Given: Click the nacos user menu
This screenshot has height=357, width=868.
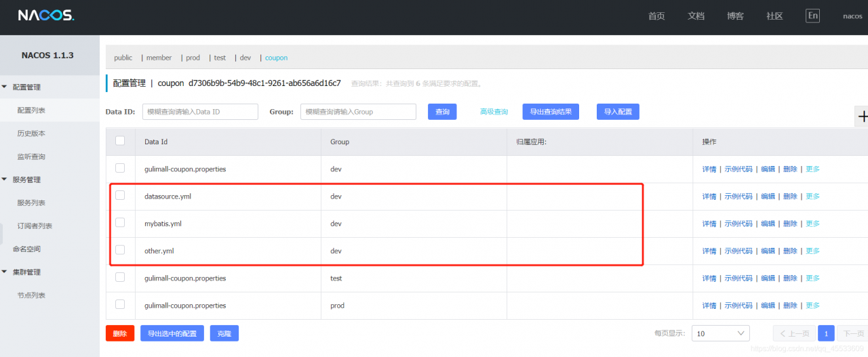Looking at the screenshot, I should tap(852, 16).
